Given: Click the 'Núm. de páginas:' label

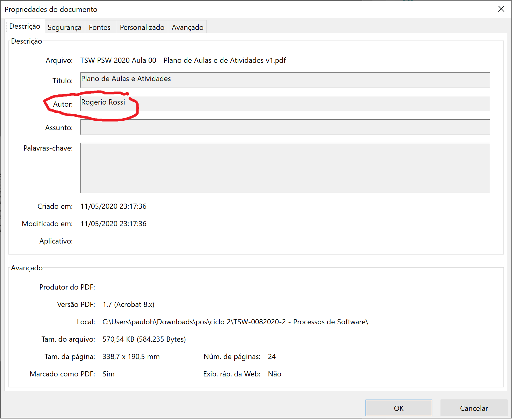Looking at the screenshot, I should (232, 357).
